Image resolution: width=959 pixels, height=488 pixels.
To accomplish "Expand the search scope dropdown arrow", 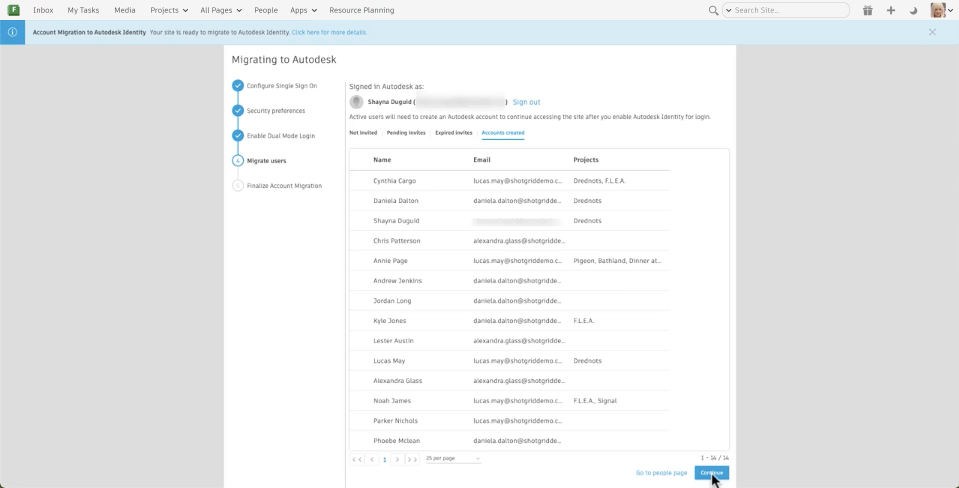I will (x=728, y=10).
